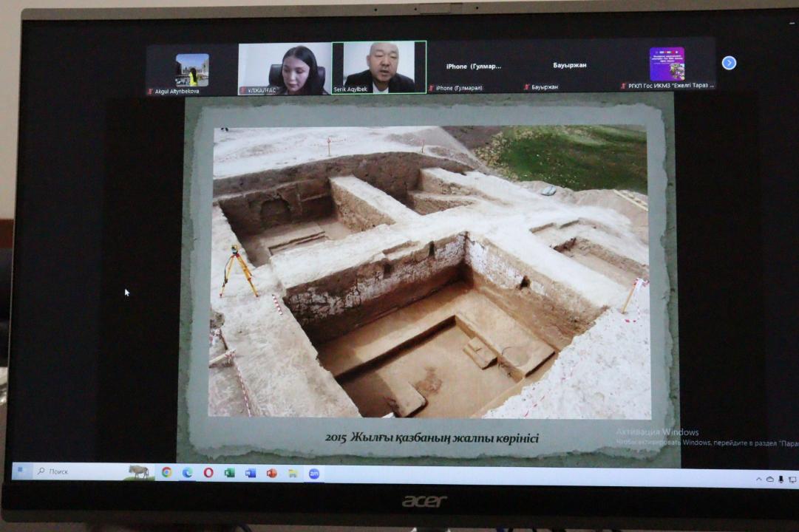Open Microsoft Edge from the taskbar
Image resolution: width=799 pixels, height=532 pixels.
click(188, 473)
